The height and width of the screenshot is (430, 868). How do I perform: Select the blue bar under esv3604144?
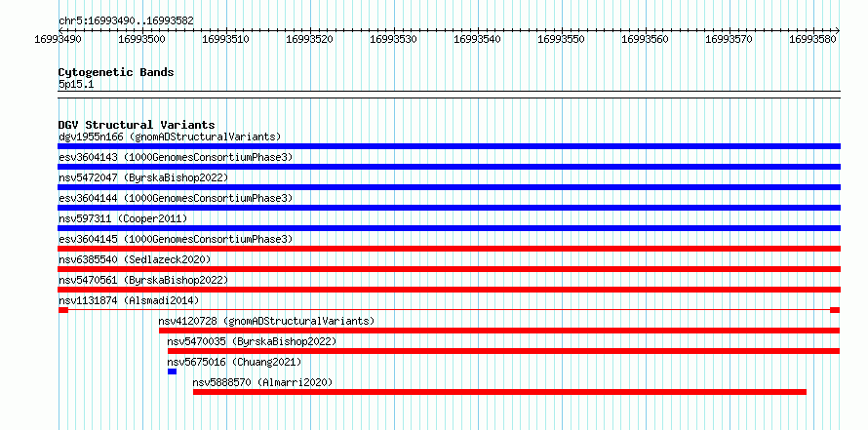449,208
